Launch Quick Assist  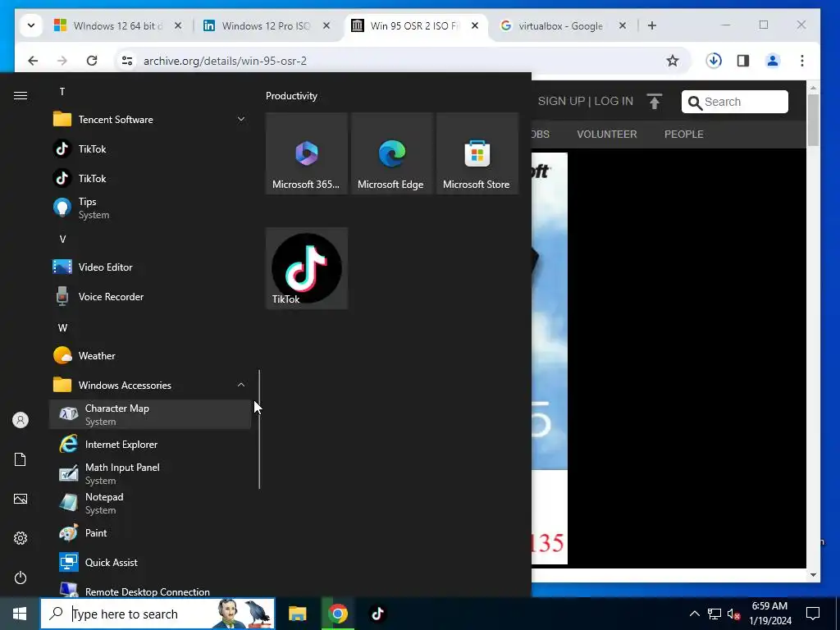[x=150, y=562]
